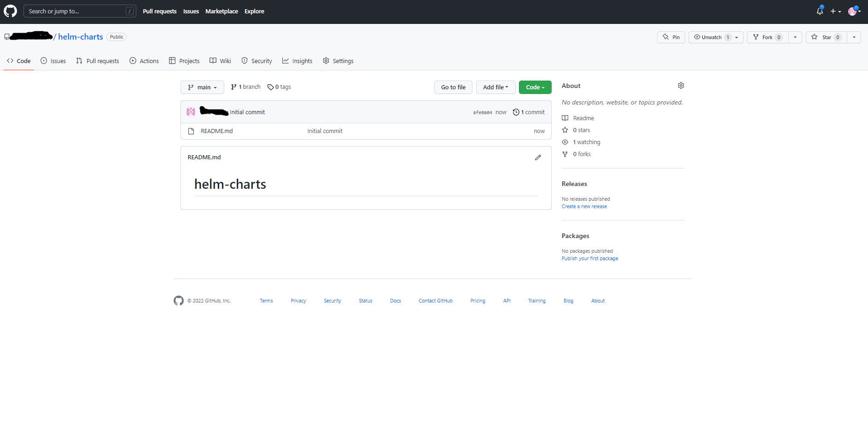This screenshot has width=868, height=442.
Task: Open the Unwatch notifications dropdown
Action: pos(716,37)
